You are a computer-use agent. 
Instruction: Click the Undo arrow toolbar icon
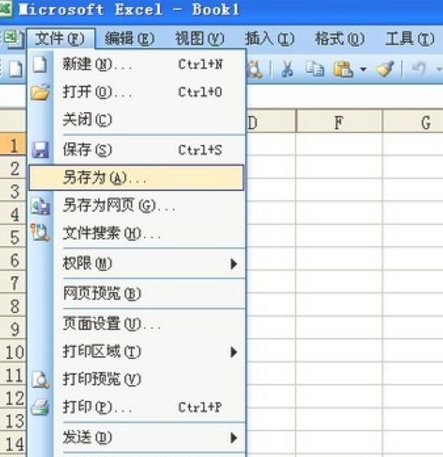(x=419, y=69)
